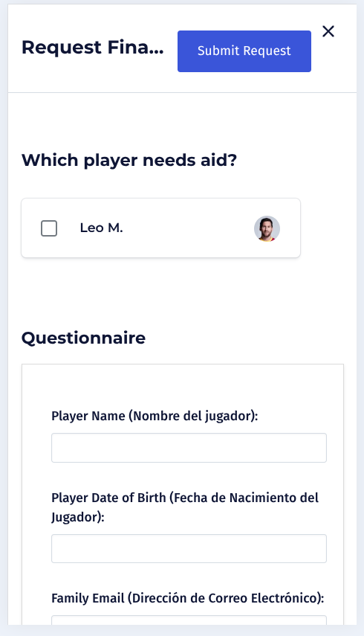364x636 pixels.
Task: Click the Submit Request button
Action: 244,51
